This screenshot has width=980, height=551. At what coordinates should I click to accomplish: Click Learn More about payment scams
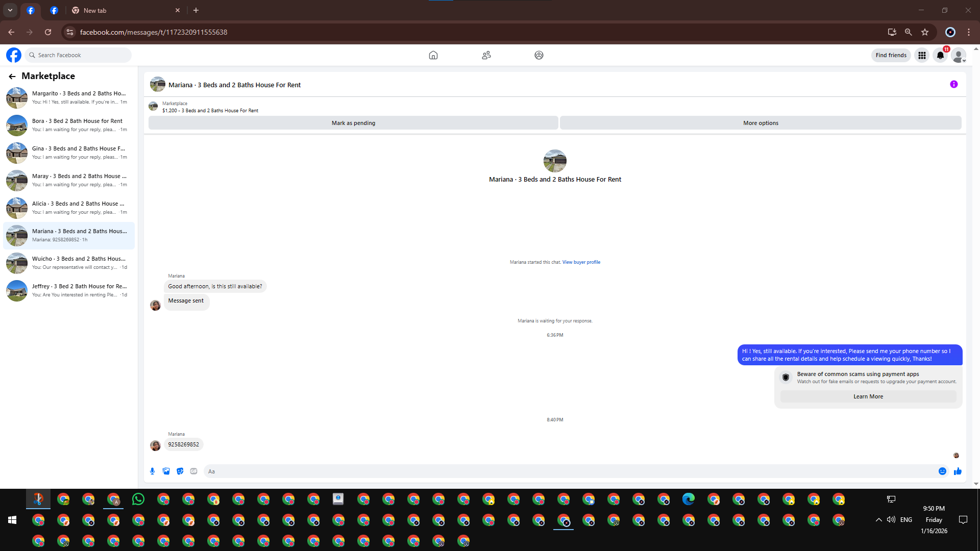click(868, 396)
